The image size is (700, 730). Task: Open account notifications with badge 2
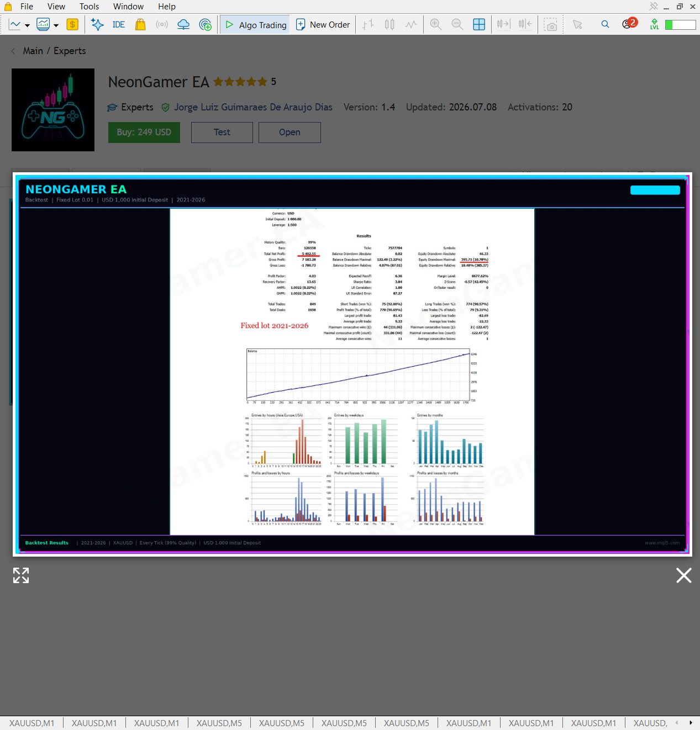tap(629, 23)
